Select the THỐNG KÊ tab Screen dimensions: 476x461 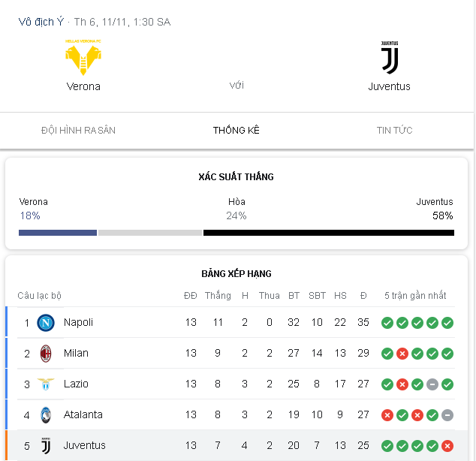[236, 130]
